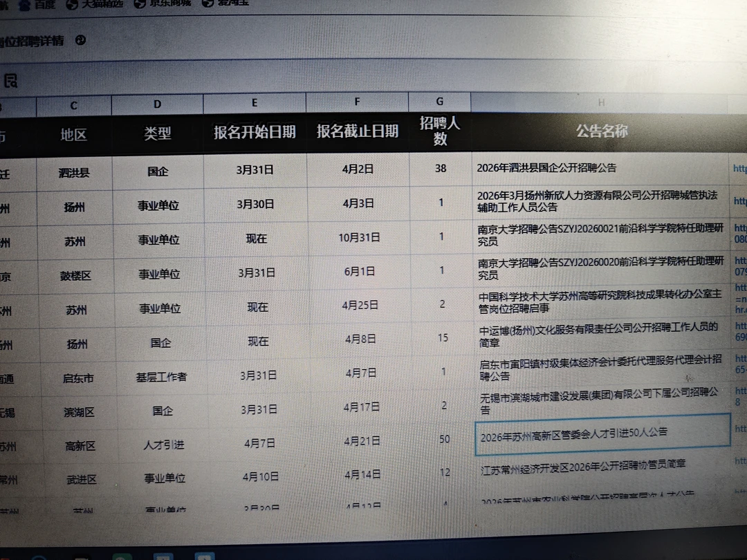Viewport: 747px width, 560px height.
Task: Click the 招聘人数 header cell
Action: (x=440, y=131)
